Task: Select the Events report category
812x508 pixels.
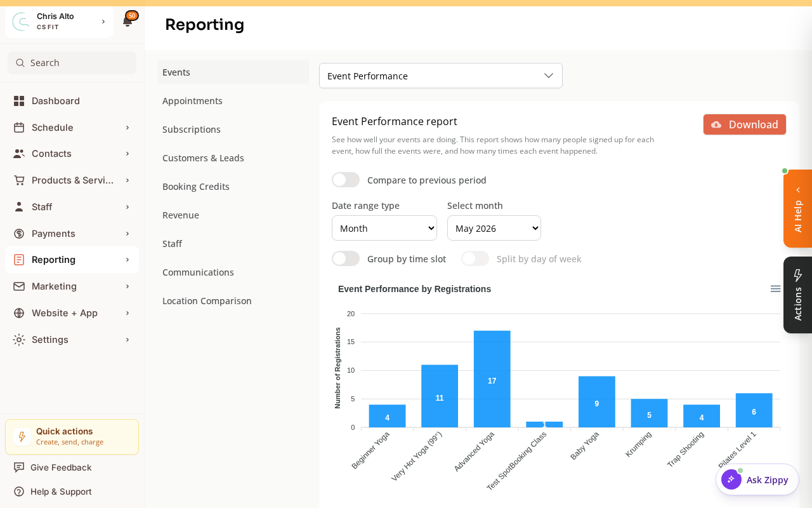Action: [x=233, y=72]
